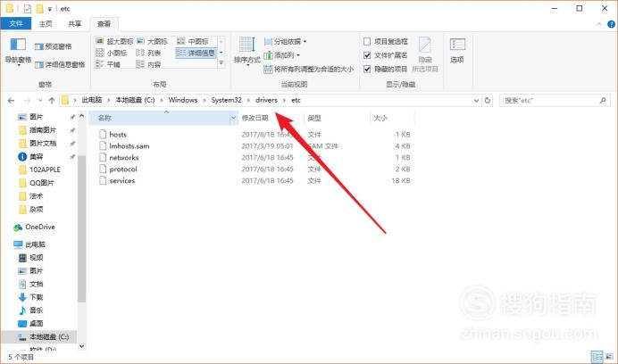
Task: Select Tiles layout
Action: point(108,64)
